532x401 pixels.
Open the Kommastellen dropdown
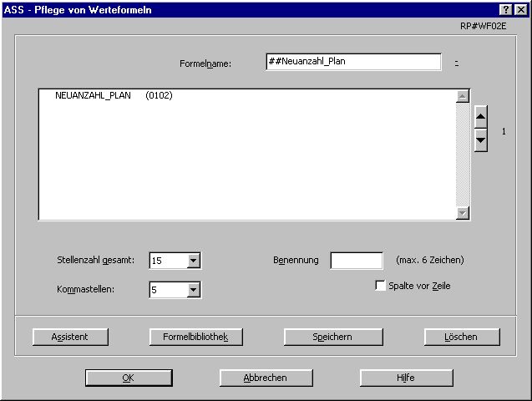(194, 290)
